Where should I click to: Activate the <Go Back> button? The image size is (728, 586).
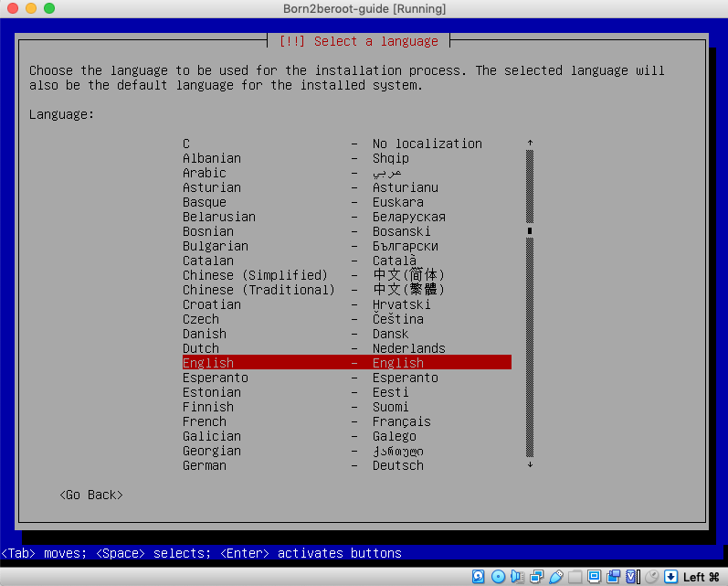point(91,495)
